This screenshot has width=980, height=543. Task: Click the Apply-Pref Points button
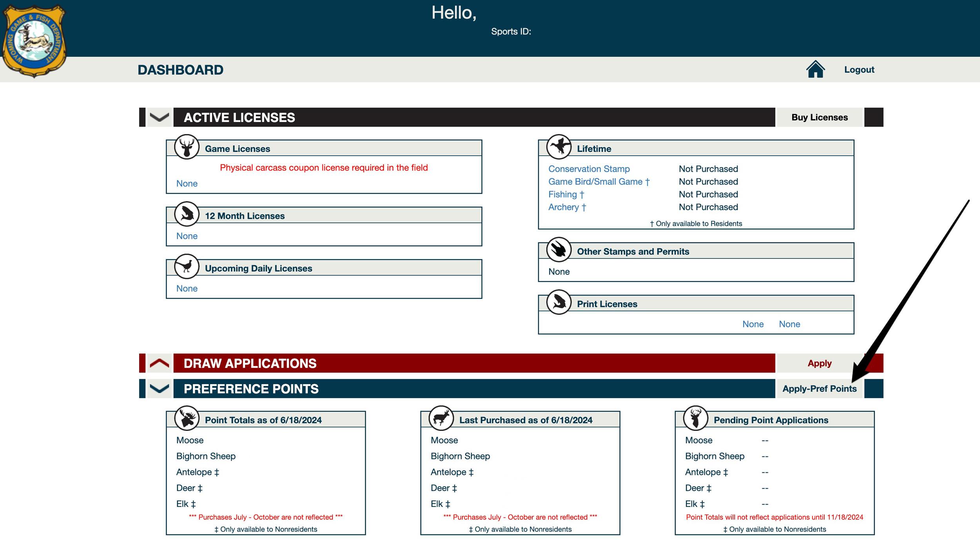coord(819,389)
